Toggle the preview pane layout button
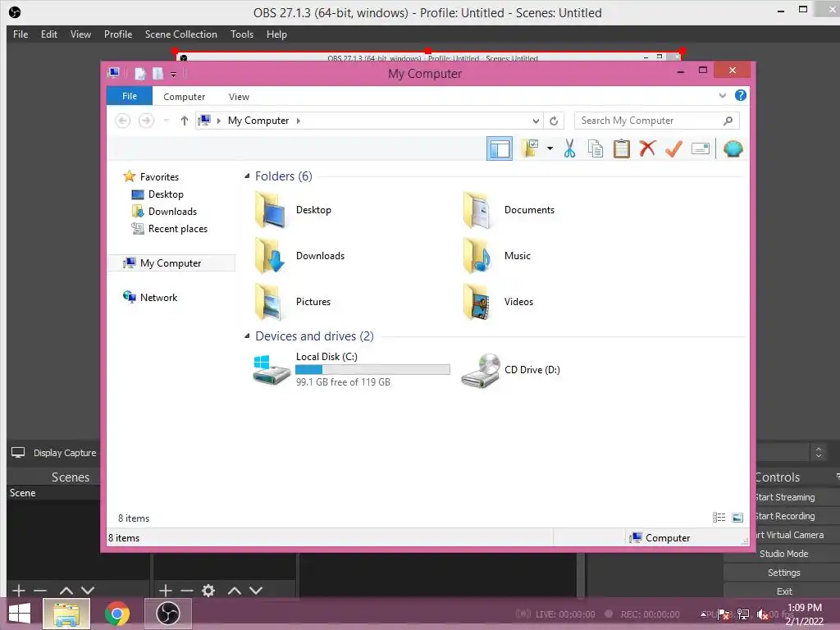 (500, 149)
